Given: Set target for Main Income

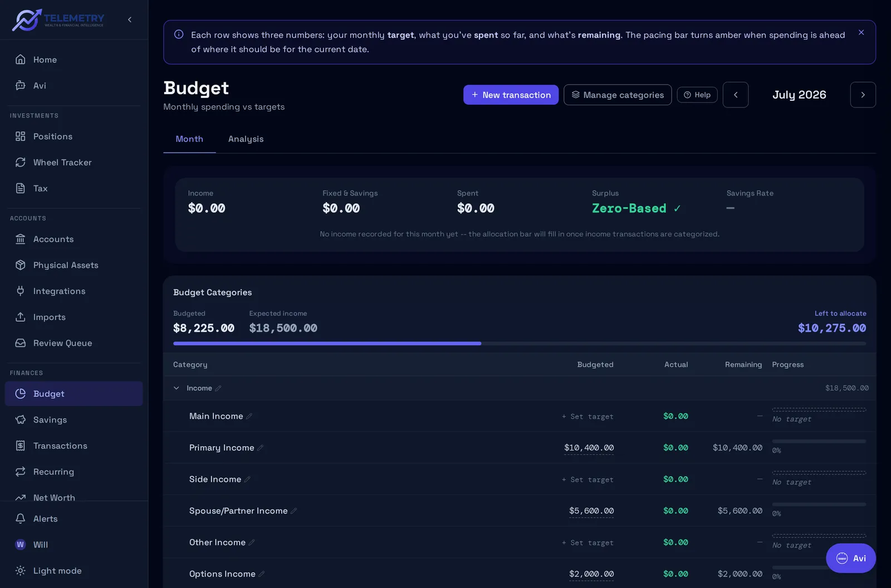Looking at the screenshot, I should click(588, 416).
